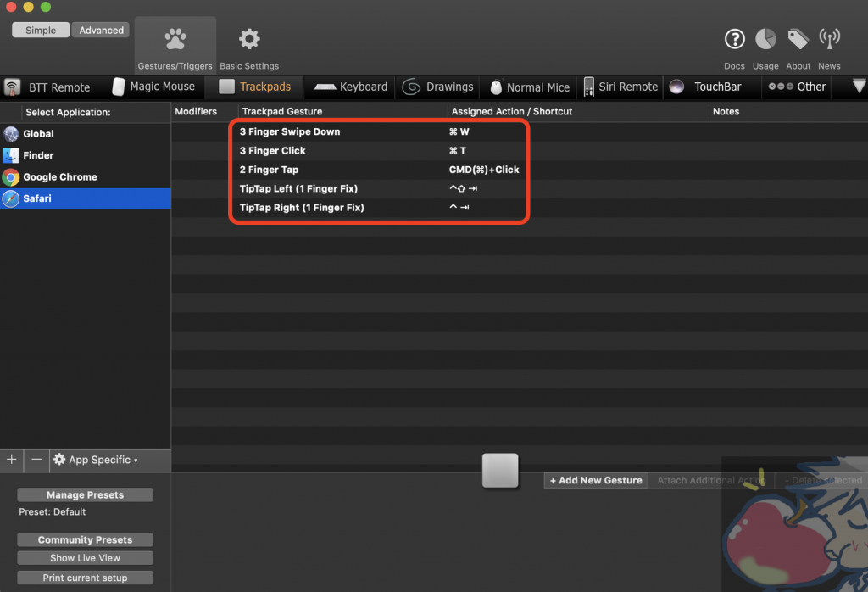Open Community Presets

click(x=86, y=539)
